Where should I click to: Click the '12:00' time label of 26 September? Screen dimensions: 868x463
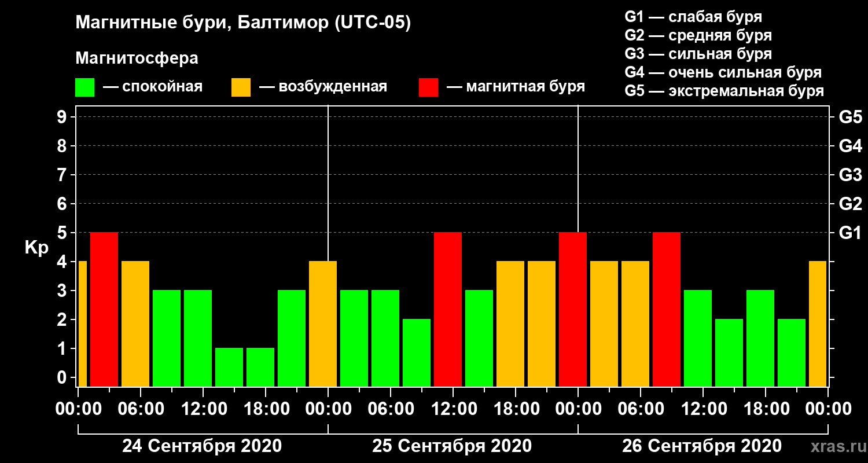(x=703, y=409)
